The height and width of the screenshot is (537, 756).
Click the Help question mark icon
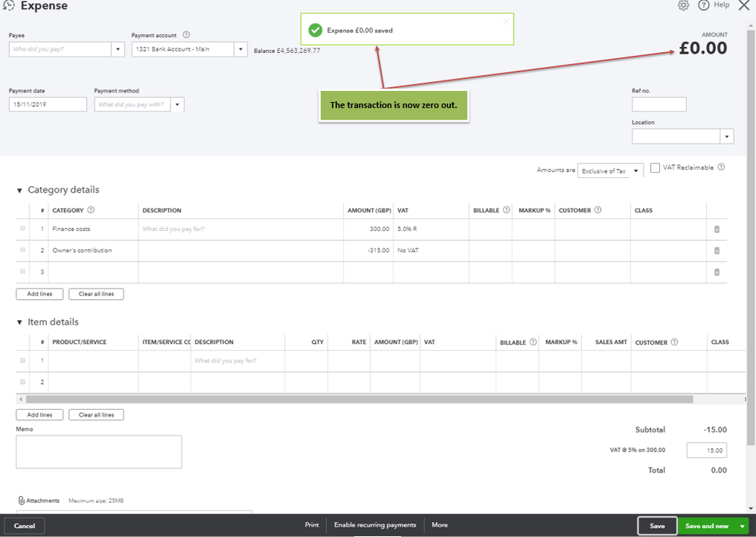704,5
